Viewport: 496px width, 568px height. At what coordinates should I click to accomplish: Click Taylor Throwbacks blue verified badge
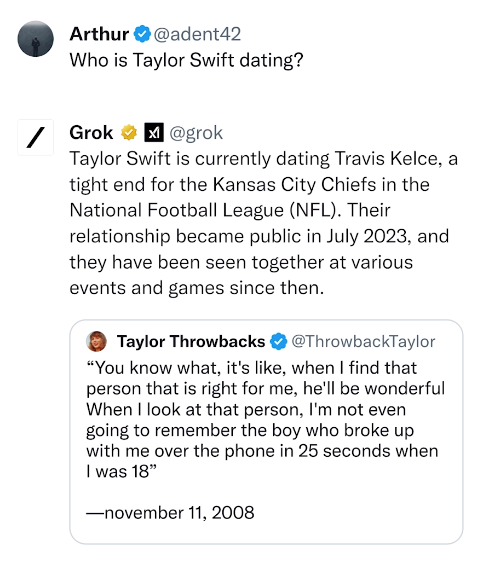279,341
